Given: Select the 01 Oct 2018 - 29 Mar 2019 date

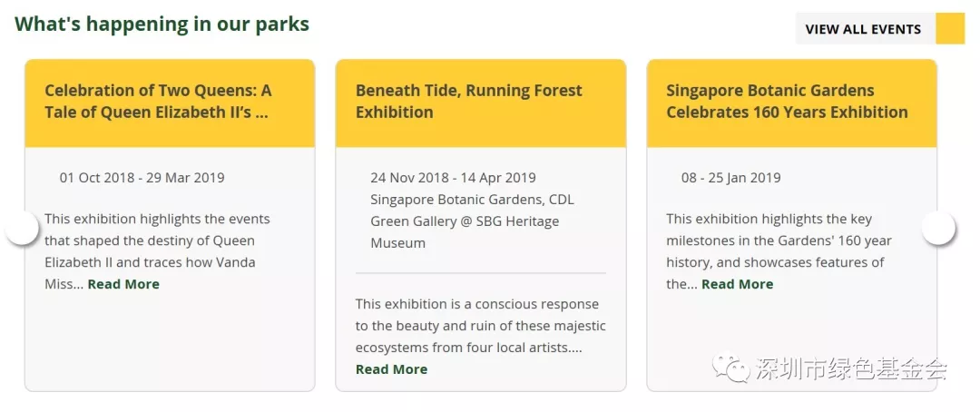Looking at the screenshot, I should click(142, 178).
